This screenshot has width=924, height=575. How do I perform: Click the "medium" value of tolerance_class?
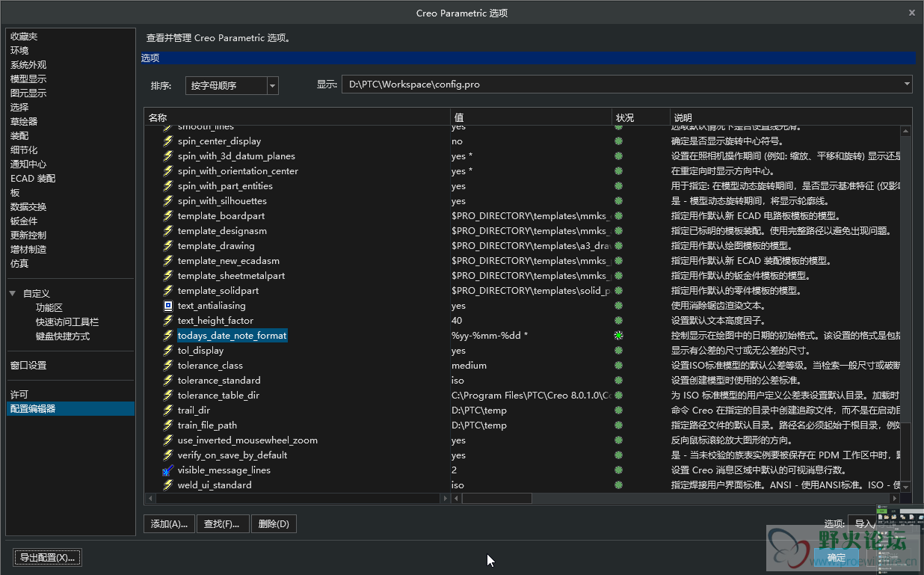point(469,366)
